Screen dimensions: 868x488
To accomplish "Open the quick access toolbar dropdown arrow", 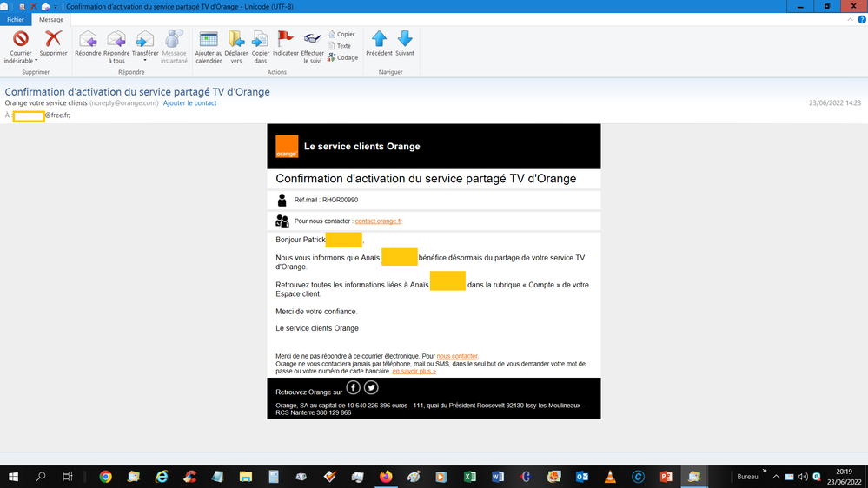I will tap(56, 7).
